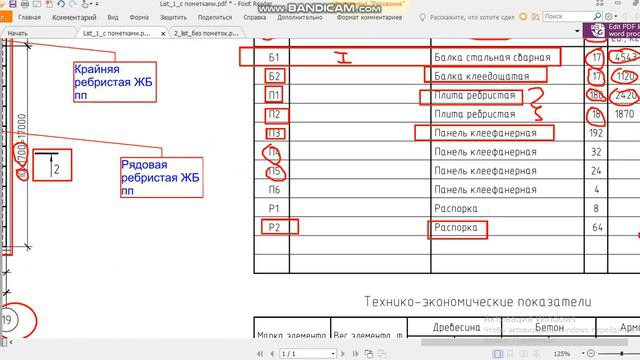Click the next view icon in status bar
The height and width of the screenshot is (360, 640).
pos(382,353)
